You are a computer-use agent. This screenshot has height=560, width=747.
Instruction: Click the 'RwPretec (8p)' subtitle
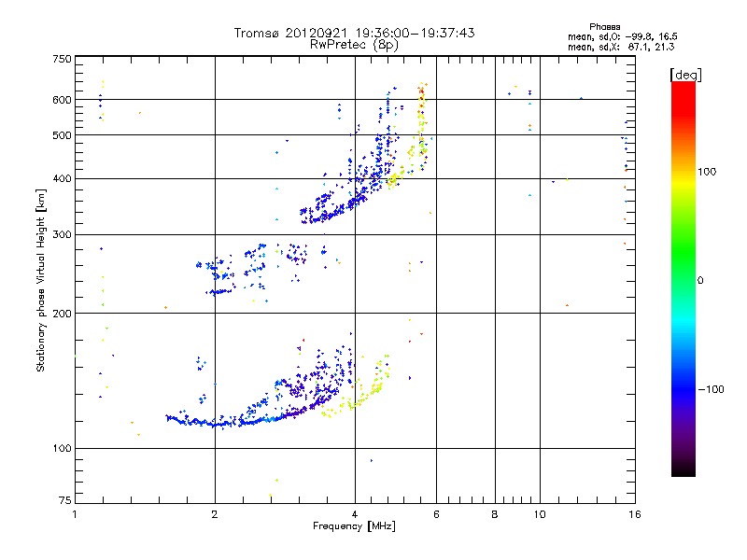pyautogui.click(x=355, y=45)
